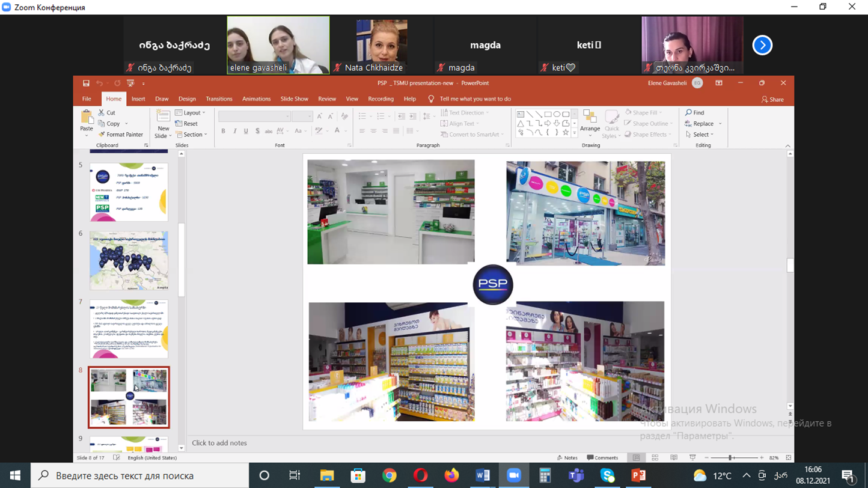Click to add notes below slide

(x=219, y=443)
